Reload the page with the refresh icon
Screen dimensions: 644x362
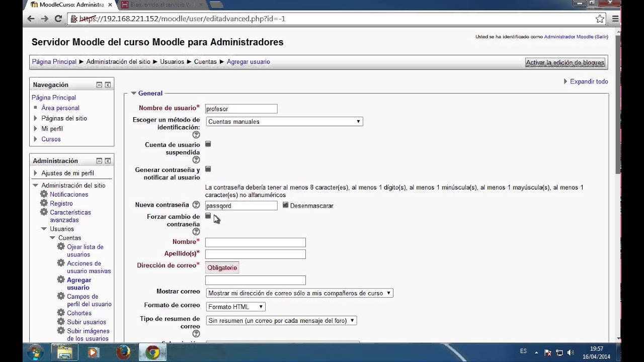pyautogui.click(x=58, y=19)
